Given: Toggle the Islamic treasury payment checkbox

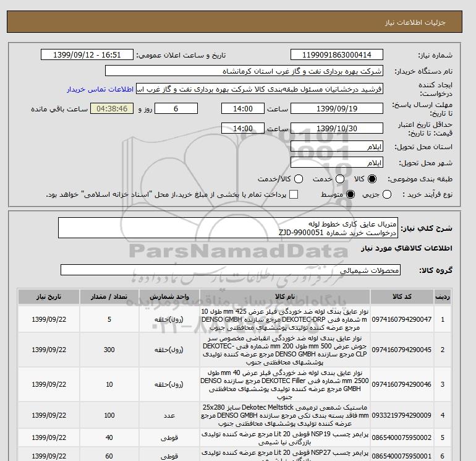Looking at the screenshot, I should [x=294, y=194].
